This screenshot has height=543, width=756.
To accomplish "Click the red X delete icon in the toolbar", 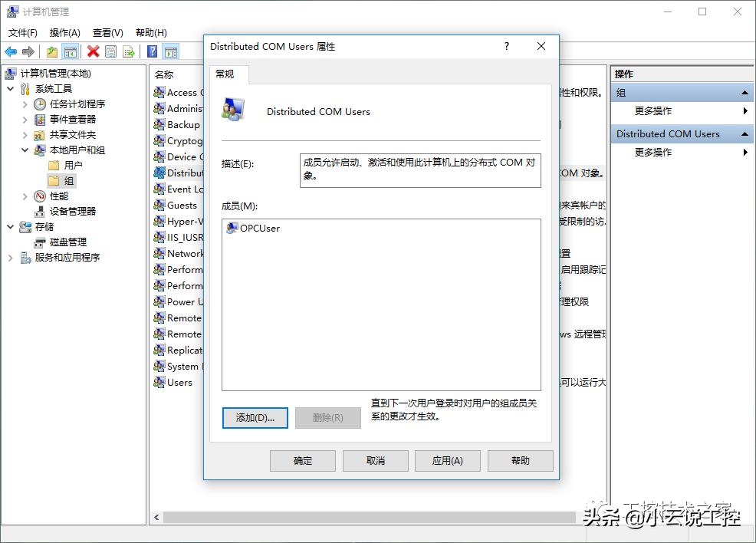I will pyautogui.click(x=92, y=51).
